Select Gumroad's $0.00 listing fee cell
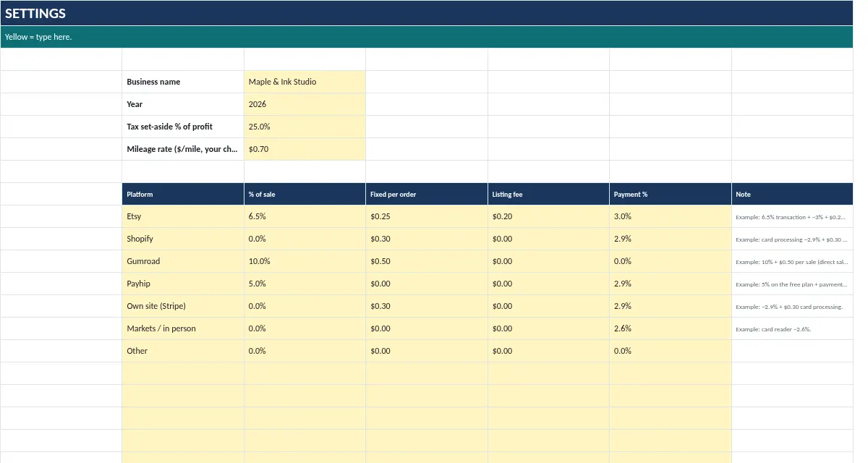 click(548, 261)
